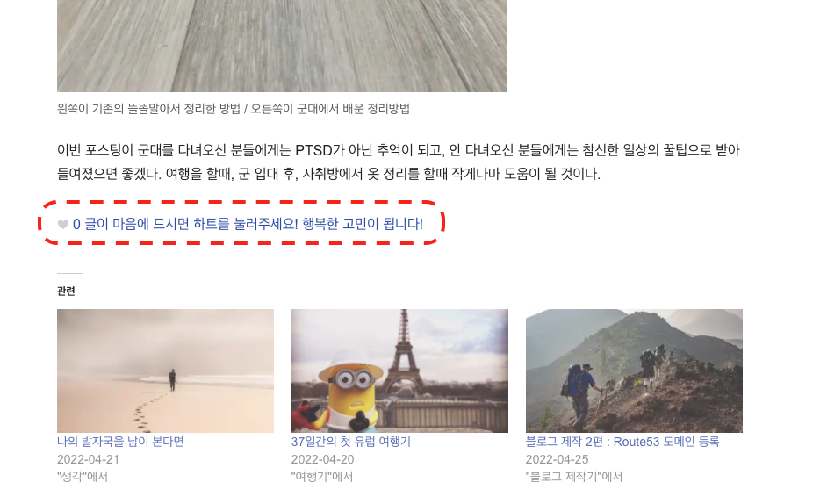Image resolution: width=813 pixels, height=504 pixels.
Task: Open the mountain hikers thumbnail
Action: [x=634, y=371]
